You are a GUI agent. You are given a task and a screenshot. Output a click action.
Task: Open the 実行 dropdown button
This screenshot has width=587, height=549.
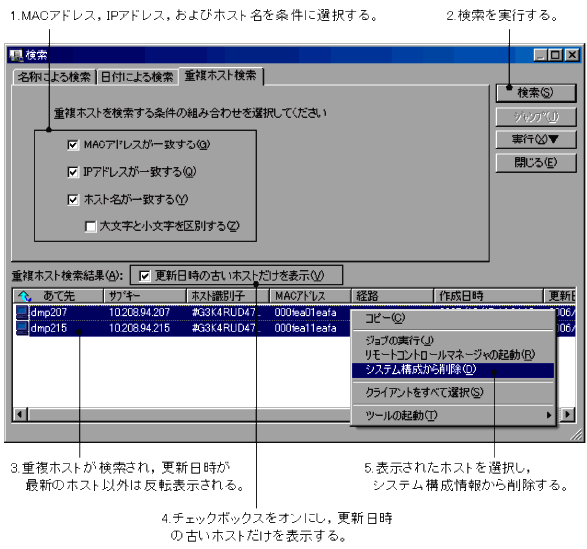tap(536, 139)
